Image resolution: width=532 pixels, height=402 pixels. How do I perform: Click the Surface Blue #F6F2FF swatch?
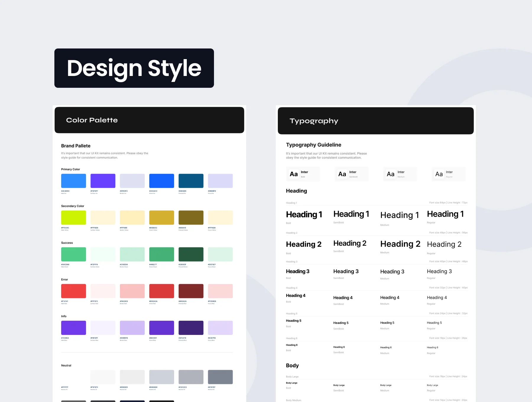pos(103,328)
